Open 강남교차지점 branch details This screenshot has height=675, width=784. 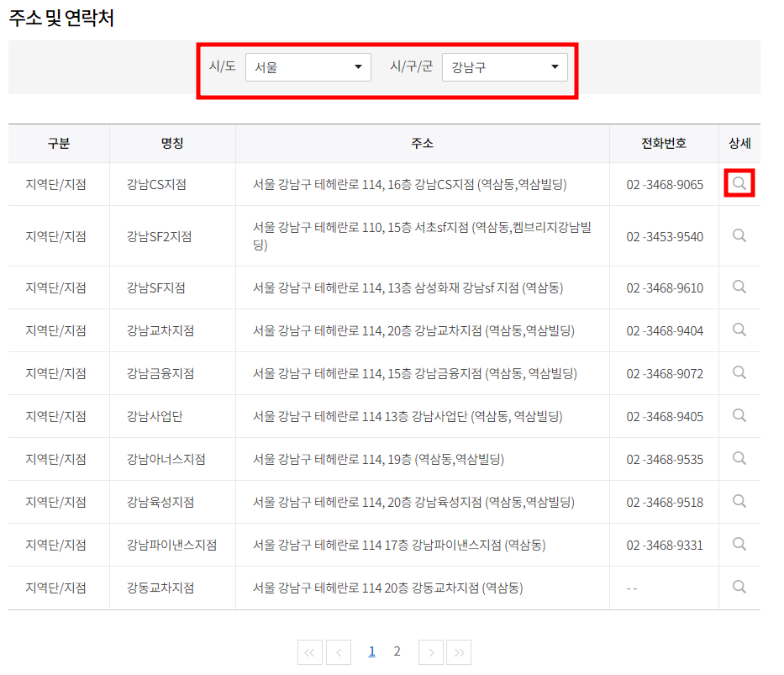click(739, 330)
